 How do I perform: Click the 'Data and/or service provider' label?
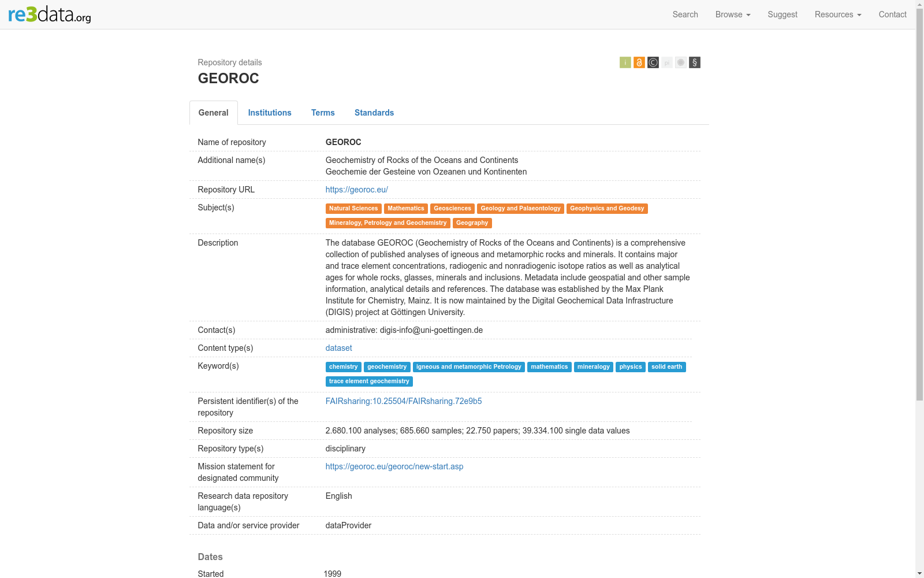tap(249, 525)
